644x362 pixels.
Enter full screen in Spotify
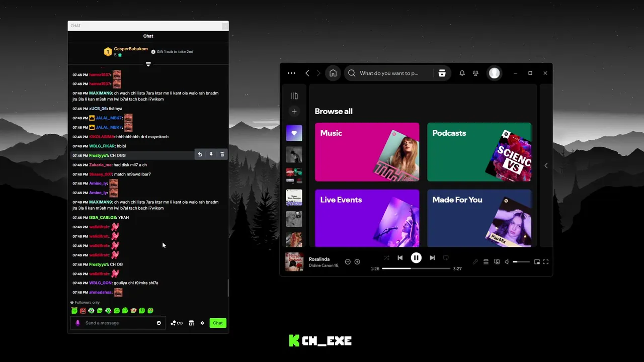click(545, 262)
